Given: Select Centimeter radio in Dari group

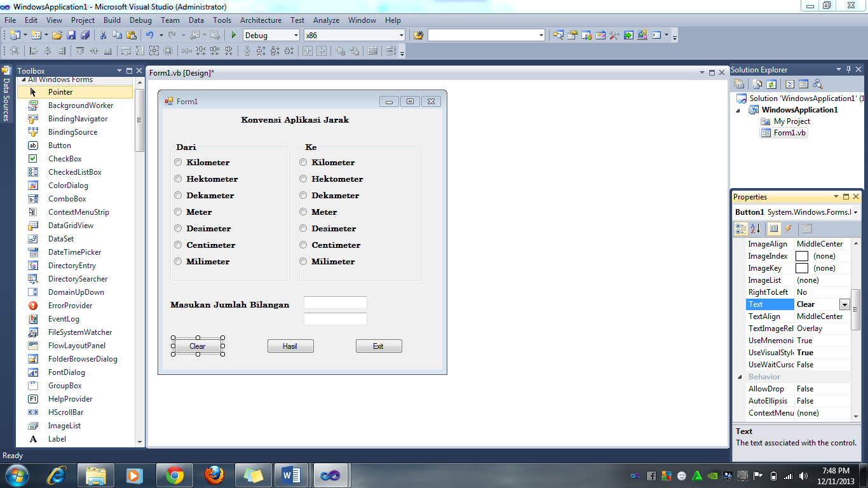Looking at the screenshot, I should pos(178,245).
